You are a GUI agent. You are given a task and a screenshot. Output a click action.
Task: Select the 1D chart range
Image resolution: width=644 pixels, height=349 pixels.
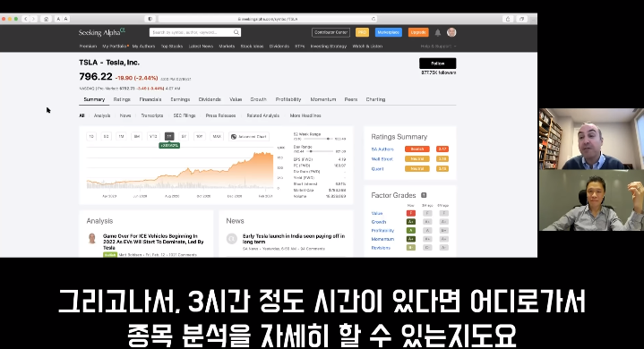coord(91,137)
